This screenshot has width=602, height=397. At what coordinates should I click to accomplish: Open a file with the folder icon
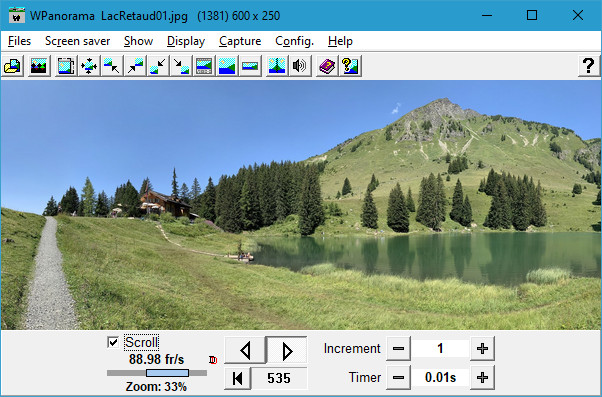coord(13,66)
